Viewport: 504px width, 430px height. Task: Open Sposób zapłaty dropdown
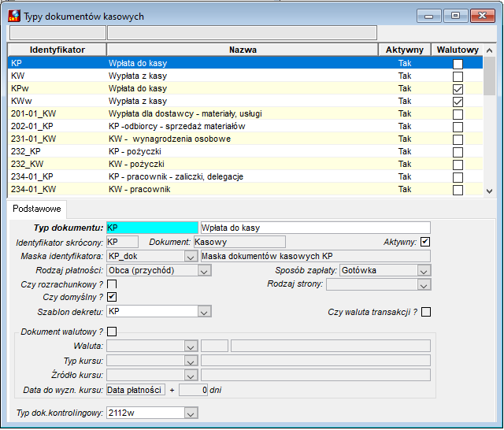click(424, 271)
